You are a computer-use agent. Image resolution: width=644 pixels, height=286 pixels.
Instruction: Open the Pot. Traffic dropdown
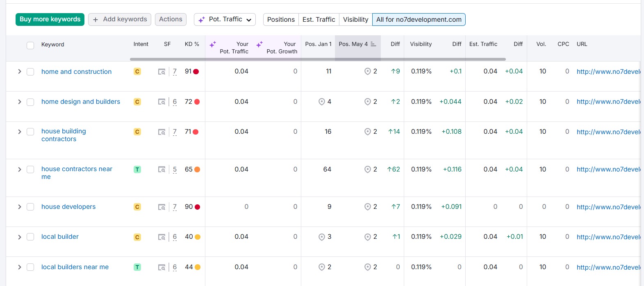(x=225, y=19)
